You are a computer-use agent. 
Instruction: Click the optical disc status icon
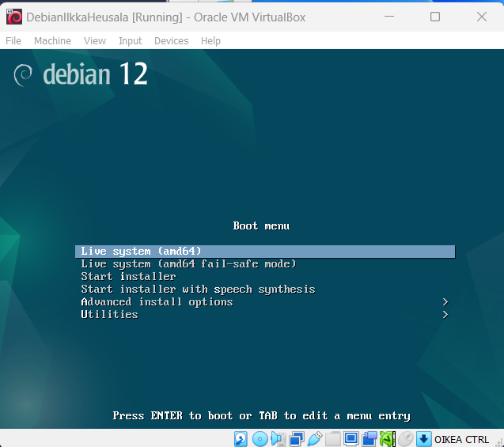point(260,438)
